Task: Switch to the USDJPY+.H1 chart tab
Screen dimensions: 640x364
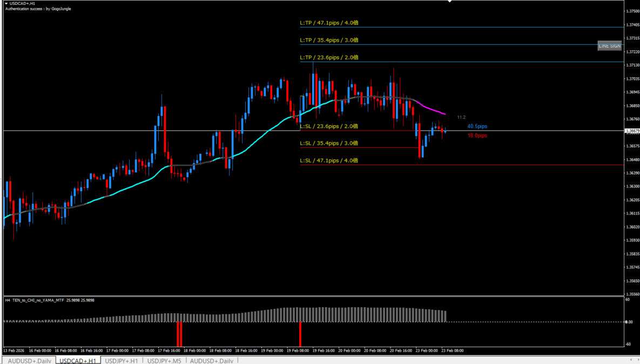Action: pos(122,360)
